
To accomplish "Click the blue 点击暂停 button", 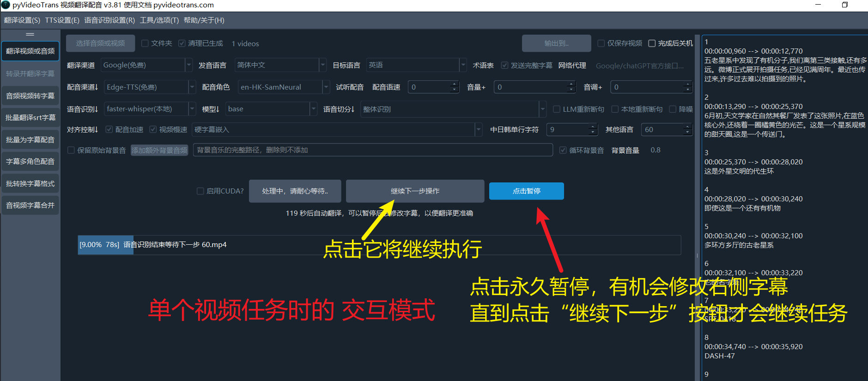I will coord(526,191).
